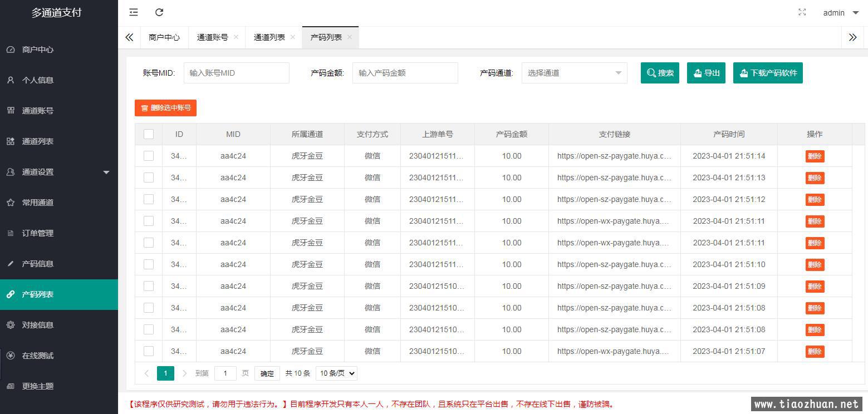Click the refresh icon in the top bar
This screenshot has width=868, height=414.
tap(159, 12)
